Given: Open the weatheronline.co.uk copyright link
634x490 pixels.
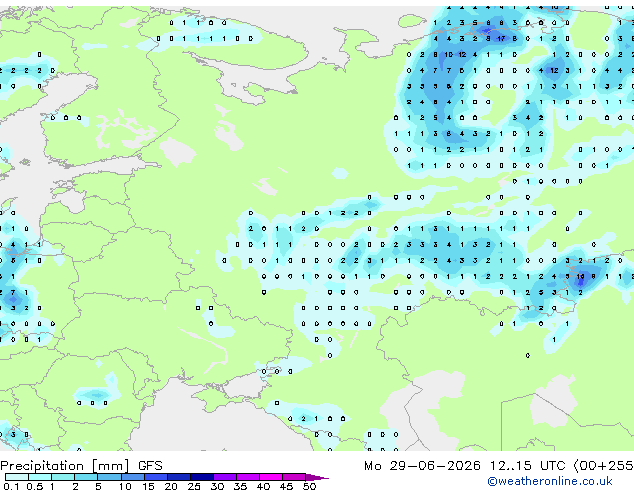Looking at the screenshot, I should [550, 481].
